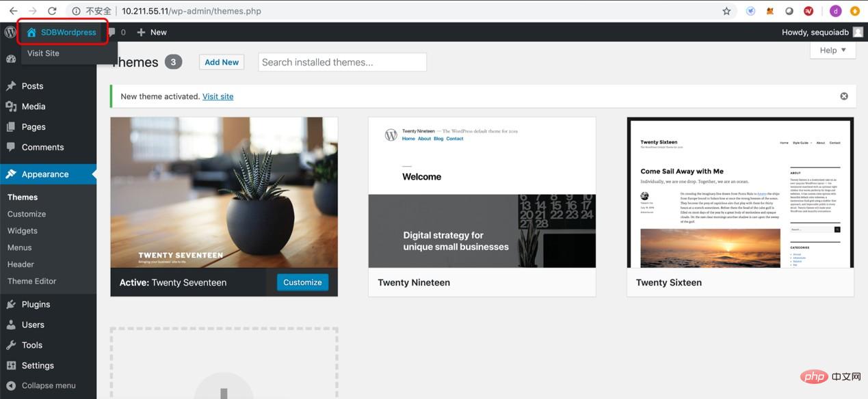The width and height of the screenshot is (868, 399).
Task: Open the Header submenu
Action: (21, 264)
